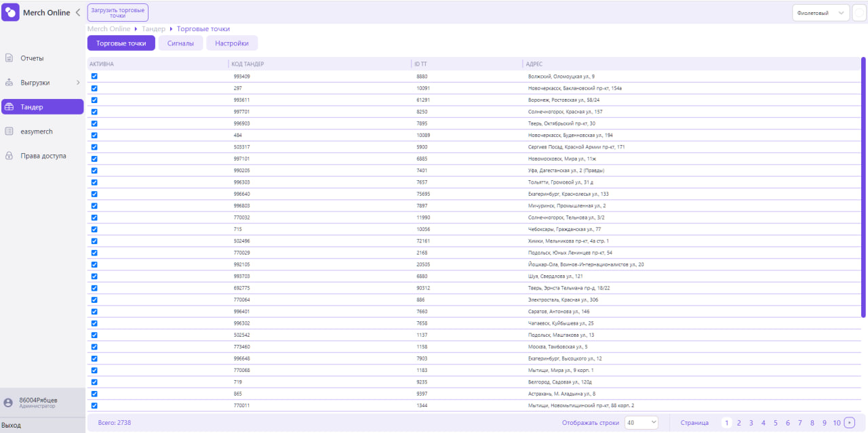
Task: Click Выход to log out
Action: [12, 426]
